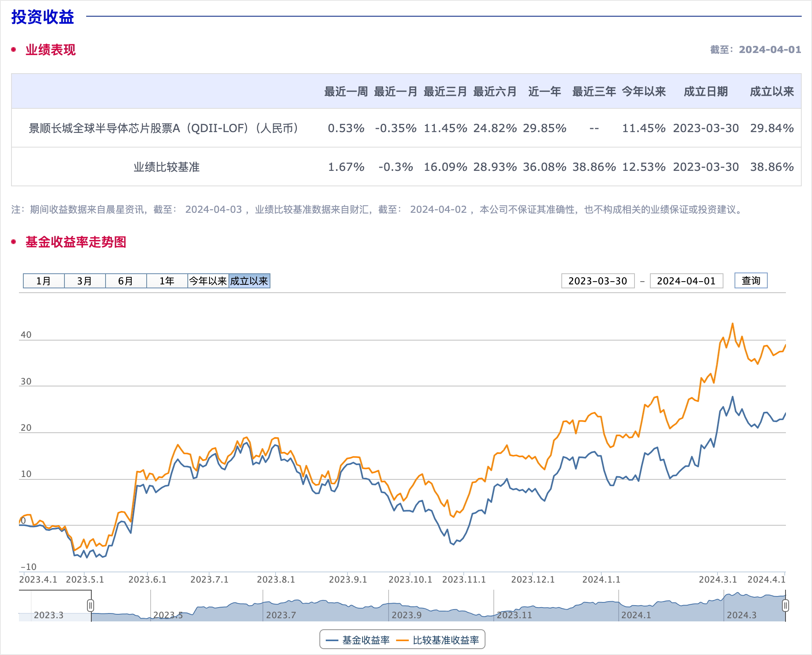Toggle 比较基准收益率 legend series

446,640
